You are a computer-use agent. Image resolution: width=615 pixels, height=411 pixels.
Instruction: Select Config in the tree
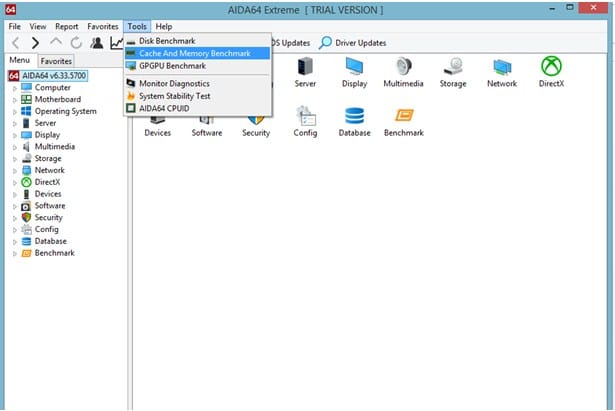[x=47, y=229]
